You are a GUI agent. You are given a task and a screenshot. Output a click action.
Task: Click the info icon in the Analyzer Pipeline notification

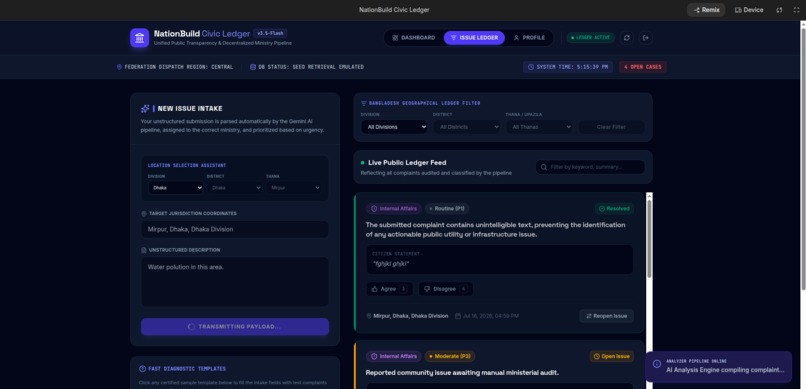(x=657, y=364)
